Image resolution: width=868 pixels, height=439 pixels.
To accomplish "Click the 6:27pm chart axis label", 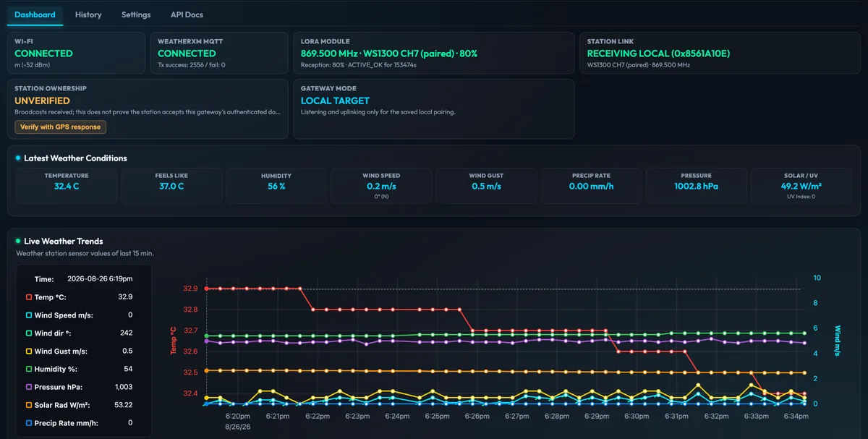I will pyautogui.click(x=517, y=417).
